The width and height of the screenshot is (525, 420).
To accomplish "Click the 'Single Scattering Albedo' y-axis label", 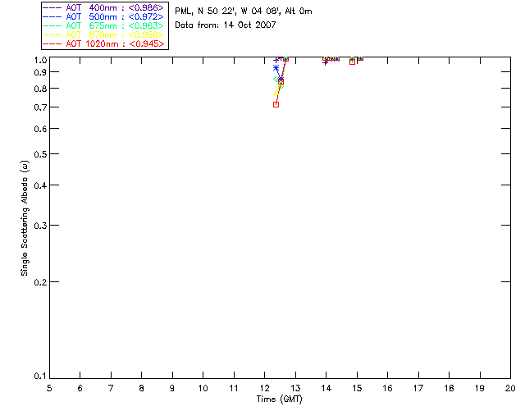I will pyautogui.click(x=25, y=217).
